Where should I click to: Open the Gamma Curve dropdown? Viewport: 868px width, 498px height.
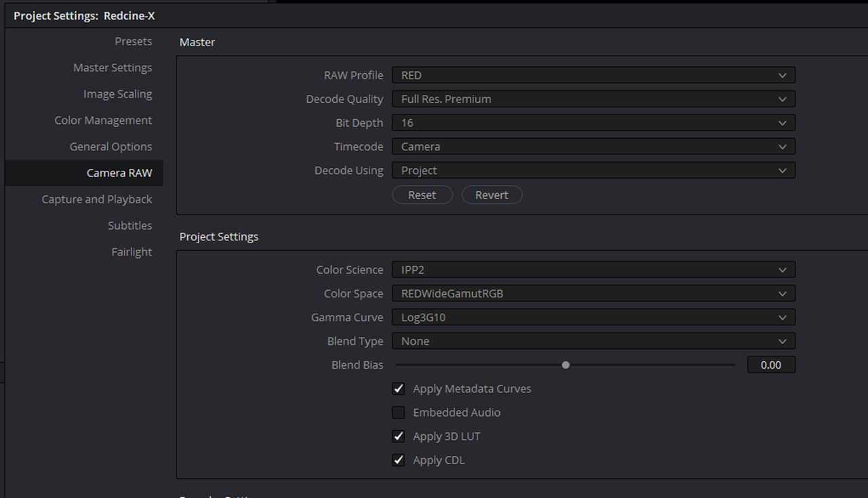point(593,317)
